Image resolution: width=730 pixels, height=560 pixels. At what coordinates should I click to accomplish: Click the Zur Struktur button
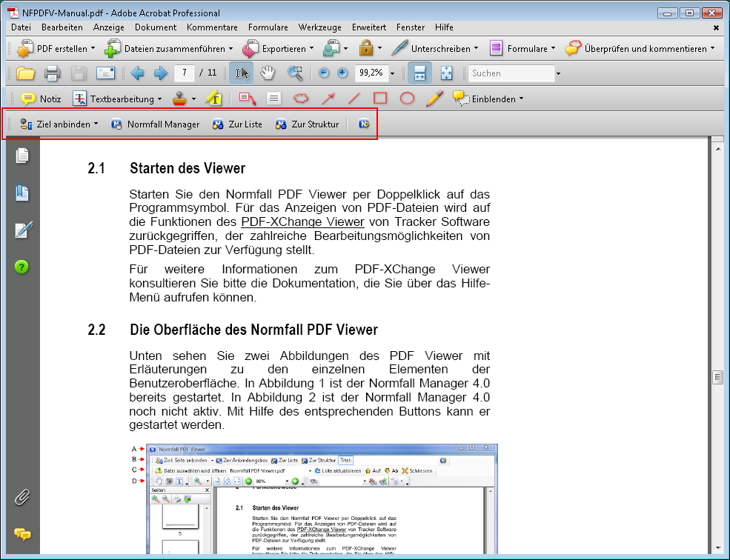tap(307, 124)
